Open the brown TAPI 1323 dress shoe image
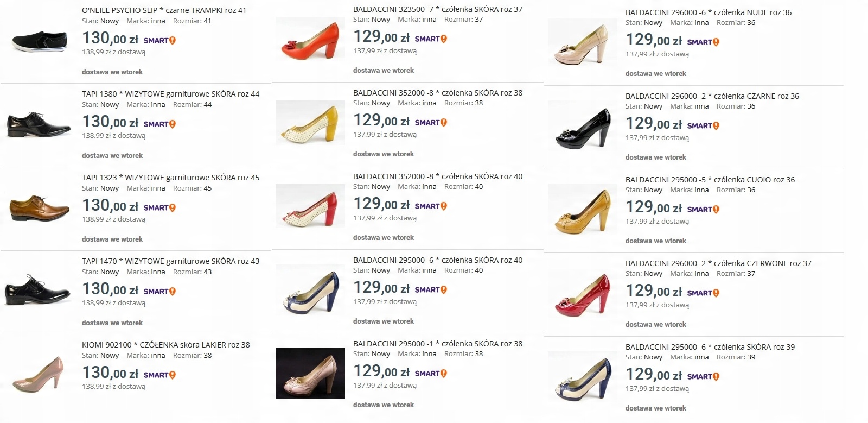 point(39,207)
